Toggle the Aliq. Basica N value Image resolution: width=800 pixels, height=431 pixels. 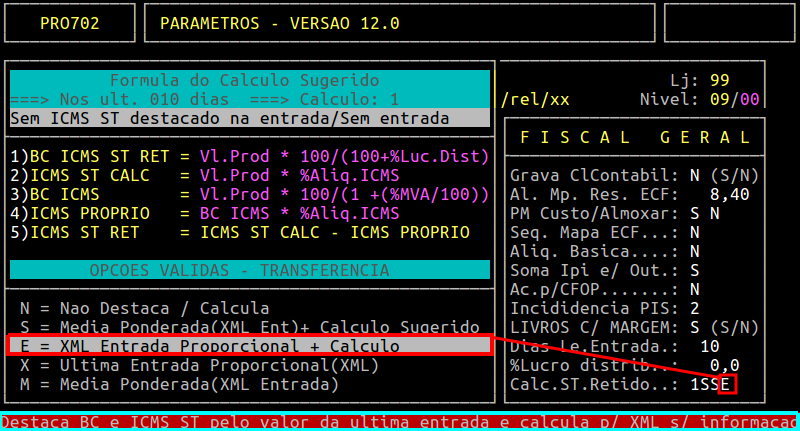(x=694, y=251)
